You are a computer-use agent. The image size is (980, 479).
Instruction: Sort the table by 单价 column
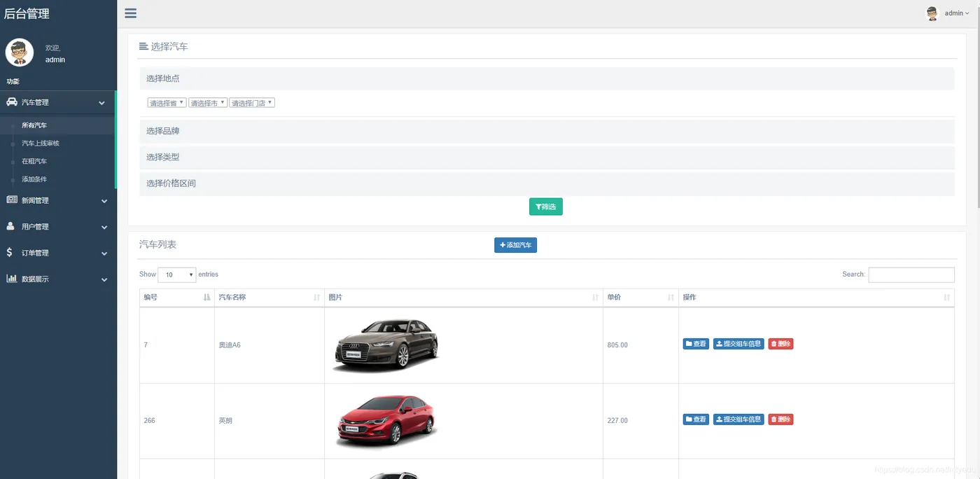(640, 298)
